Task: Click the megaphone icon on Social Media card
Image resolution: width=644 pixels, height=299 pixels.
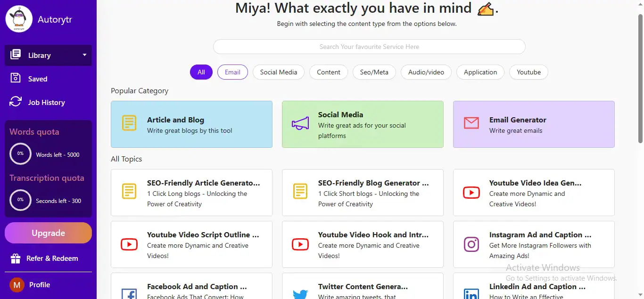Action: coord(300,124)
